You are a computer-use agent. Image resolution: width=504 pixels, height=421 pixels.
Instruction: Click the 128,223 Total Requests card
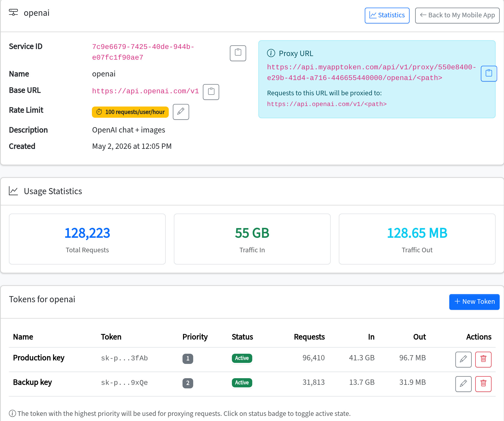tap(87, 239)
